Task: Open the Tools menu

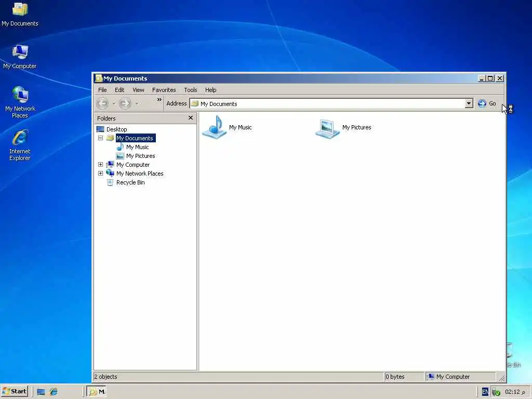Action: [191, 90]
